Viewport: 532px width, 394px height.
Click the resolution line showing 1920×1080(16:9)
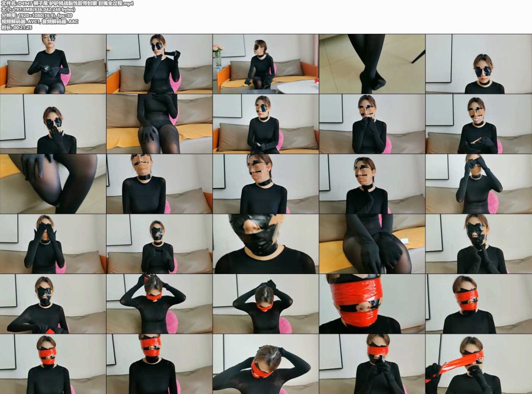coord(37,16)
